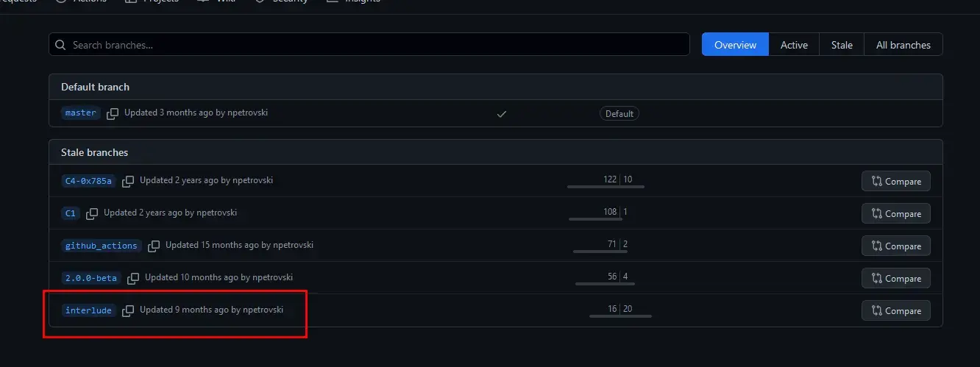The height and width of the screenshot is (367, 980).
Task: Open the All branches tab
Action: pyautogui.click(x=903, y=45)
